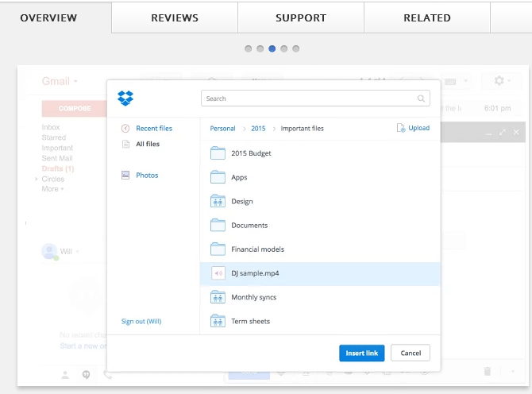Switch to the Related tab
The image size is (532, 394).
coord(427,17)
